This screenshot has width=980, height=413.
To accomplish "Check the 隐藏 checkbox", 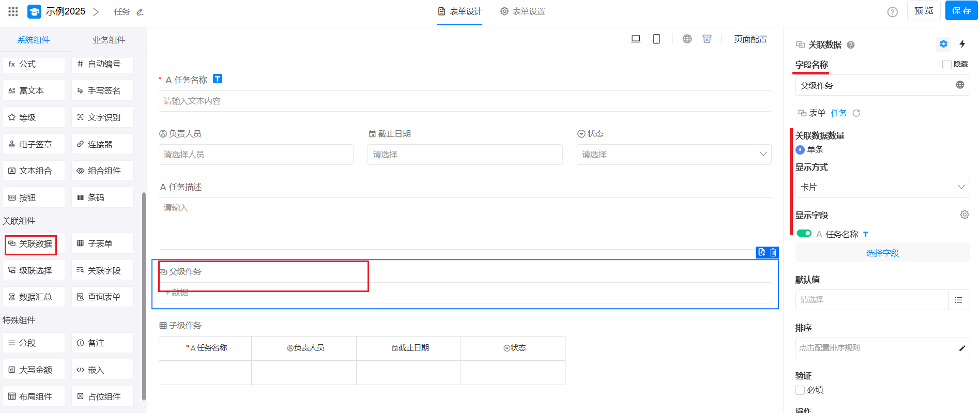I will (x=947, y=65).
